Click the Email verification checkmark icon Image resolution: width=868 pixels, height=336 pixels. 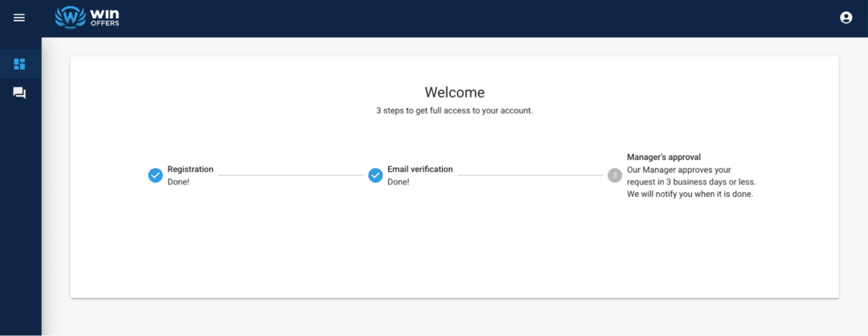pos(375,175)
